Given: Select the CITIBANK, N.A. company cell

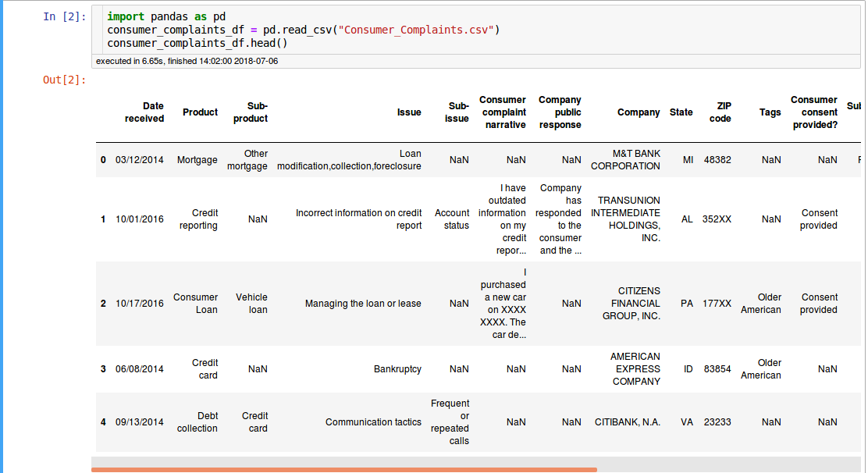Looking at the screenshot, I should (628, 421).
